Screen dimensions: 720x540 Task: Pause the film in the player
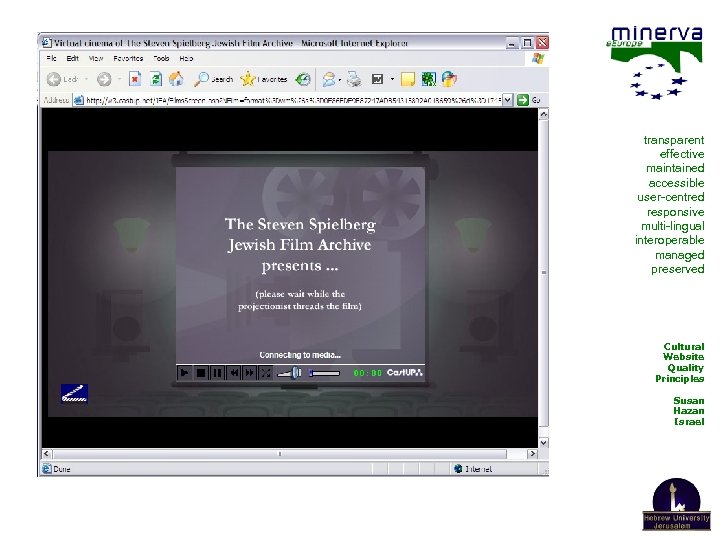point(217,372)
